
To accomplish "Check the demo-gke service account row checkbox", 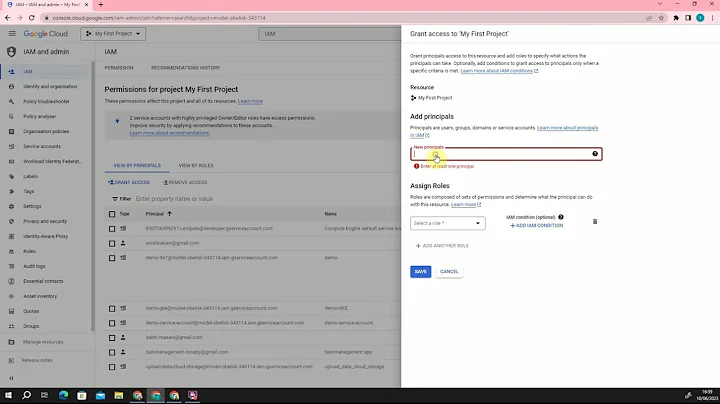I will click(112, 309).
